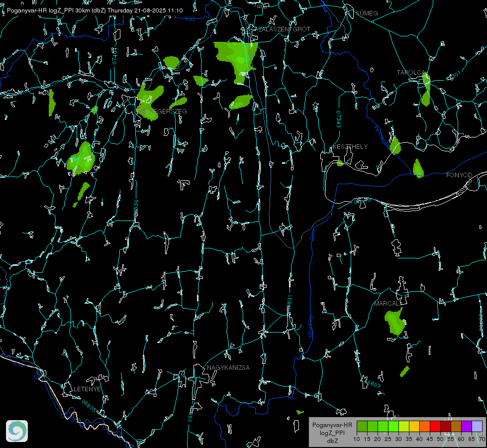Click the 07404 road number label
This screenshot has height=448, width=487.
pyautogui.click(x=115, y=56)
